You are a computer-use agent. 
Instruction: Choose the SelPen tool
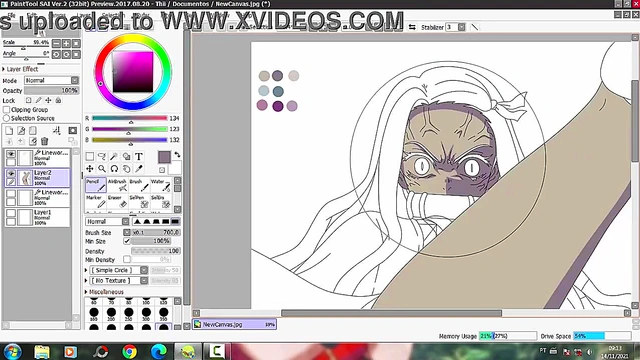pos(139,201)
